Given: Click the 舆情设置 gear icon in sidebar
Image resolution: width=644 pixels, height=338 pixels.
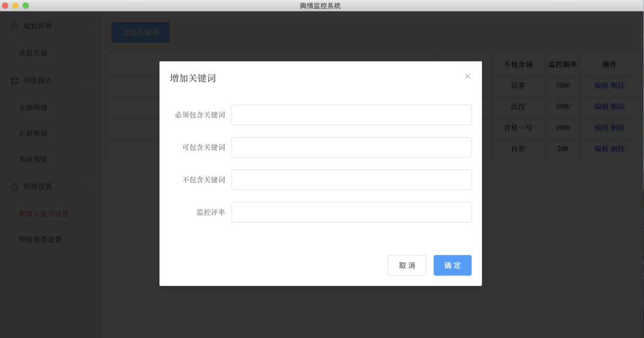Looking at the screenshot, I should click(14, 187).
